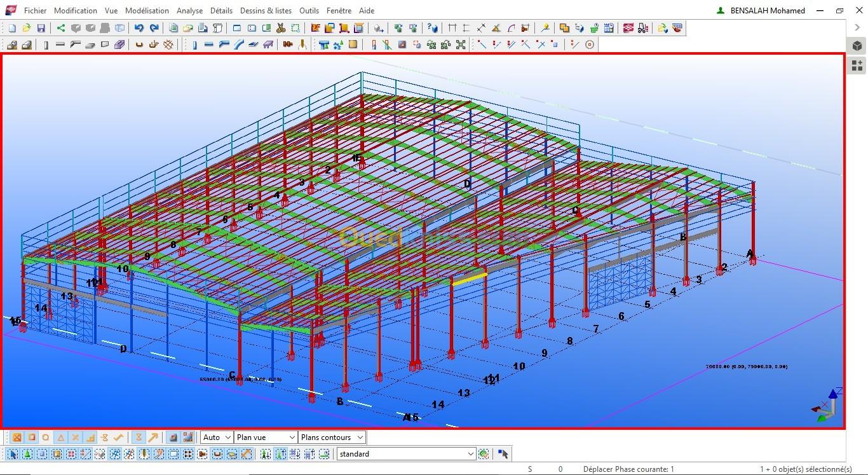Click the selection filter icon beside standard
The height and width of the screenshot is (475, 868).
[x=484, y=454]
